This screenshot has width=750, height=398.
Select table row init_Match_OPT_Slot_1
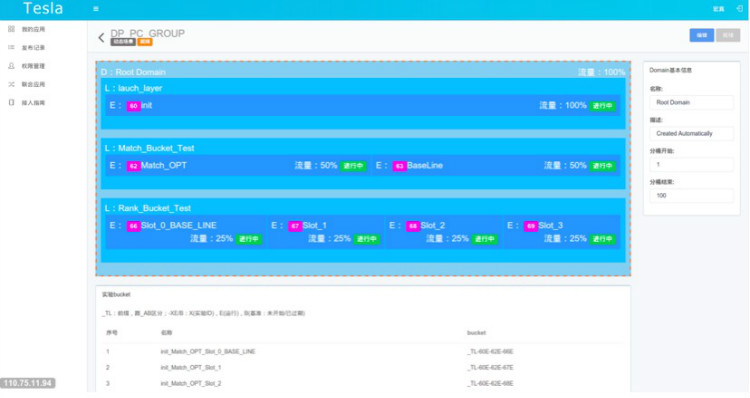coord(363,367)
